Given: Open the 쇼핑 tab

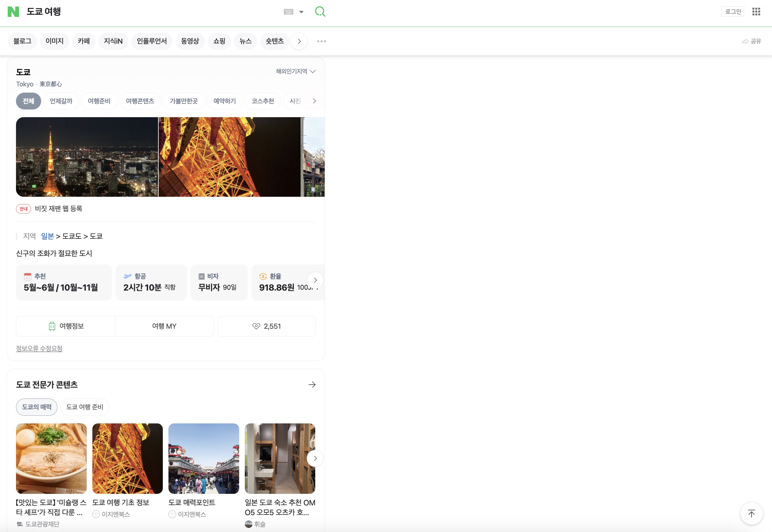Looking at the screenshot, I should click(219, 41).
